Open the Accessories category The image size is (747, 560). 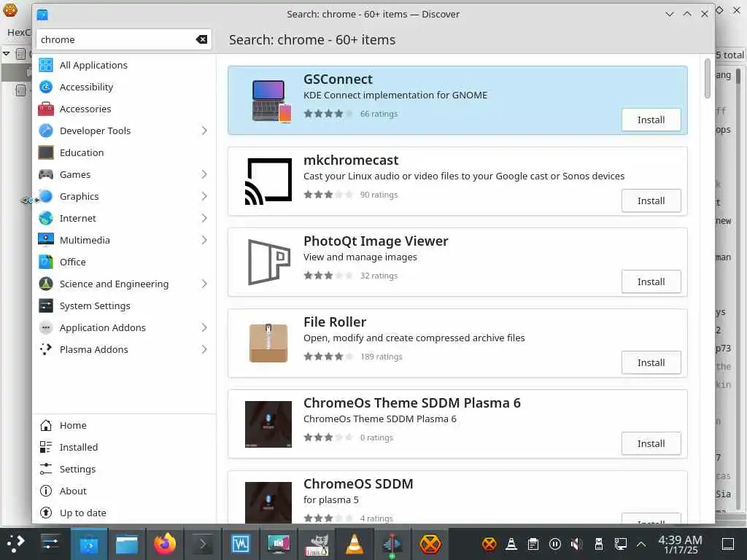point(124,109)
